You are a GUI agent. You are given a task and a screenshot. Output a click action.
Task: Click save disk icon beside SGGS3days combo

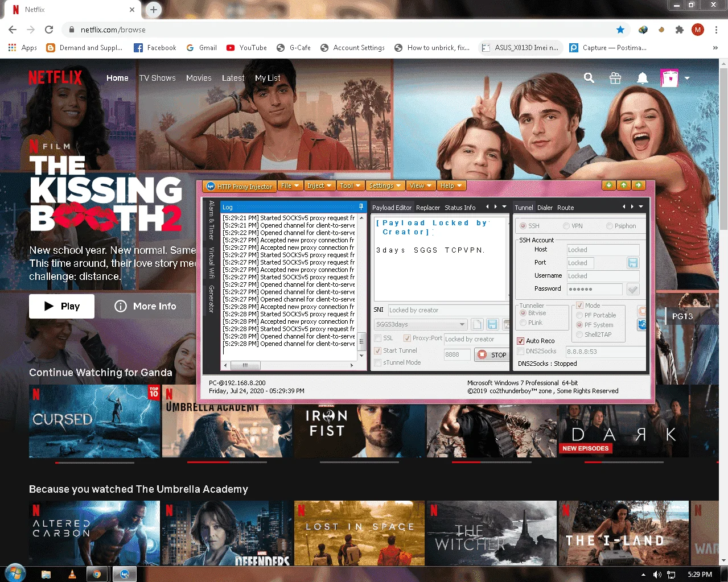click(492, 324)
